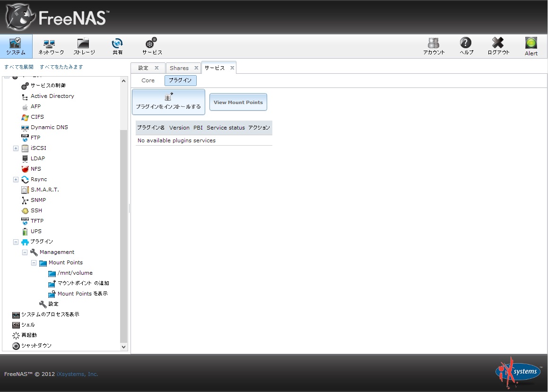
Task: Expand the Rsync tree node
Action: 16,180
